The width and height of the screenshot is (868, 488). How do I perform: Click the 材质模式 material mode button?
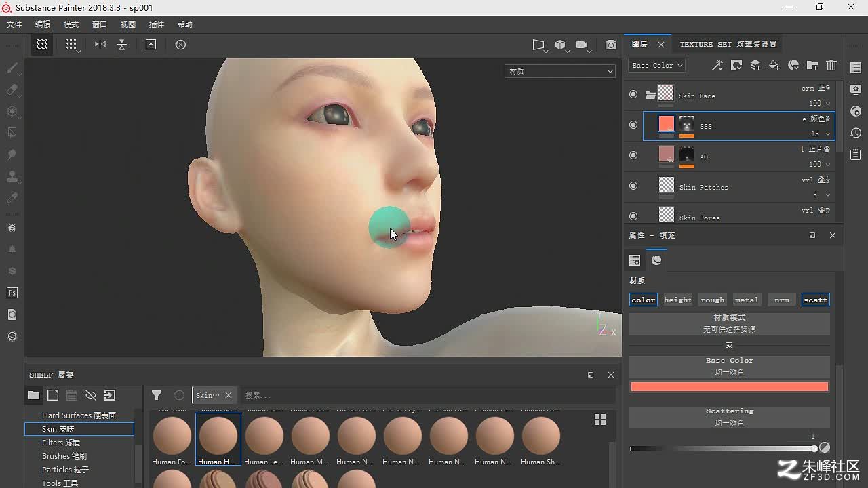click(730, 323)
